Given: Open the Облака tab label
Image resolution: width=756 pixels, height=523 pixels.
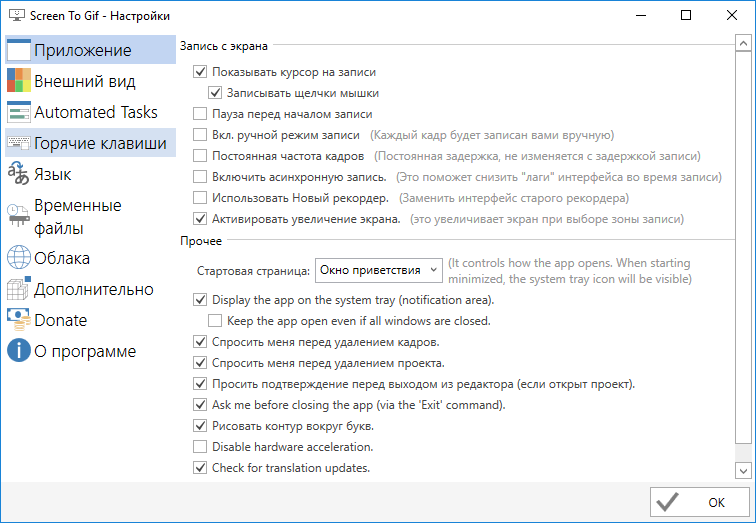Looking at the screenshot, I should (x=62, y=258).
